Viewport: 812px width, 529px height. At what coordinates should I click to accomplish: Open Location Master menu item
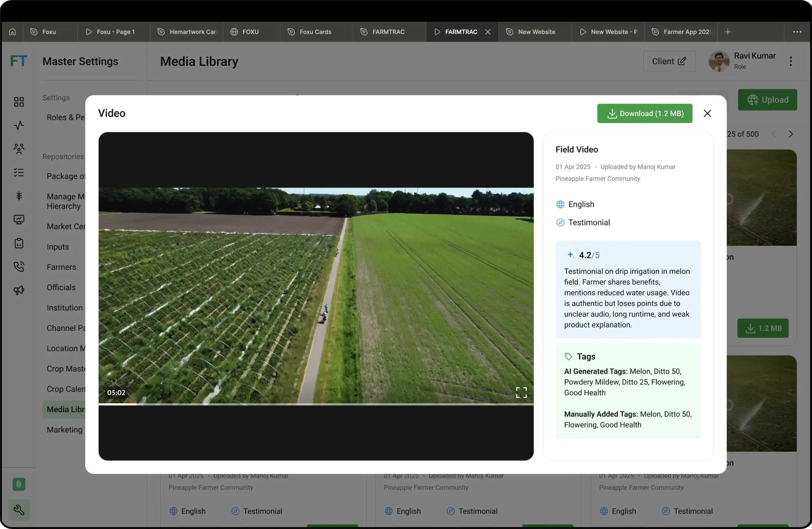66,348
